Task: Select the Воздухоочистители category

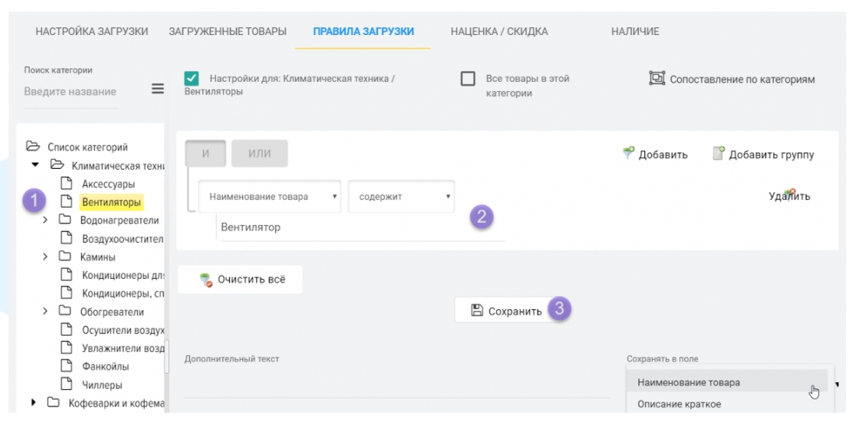Action: pyautogui.click(x=122, y=239)
